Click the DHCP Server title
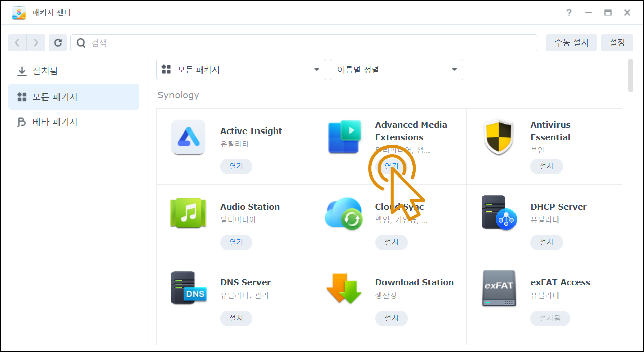644x352 pixels. (x=559, y=207)
